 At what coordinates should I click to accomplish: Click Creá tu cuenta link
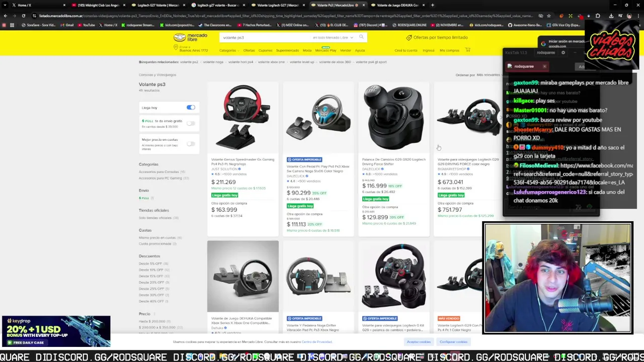point(406,50)
